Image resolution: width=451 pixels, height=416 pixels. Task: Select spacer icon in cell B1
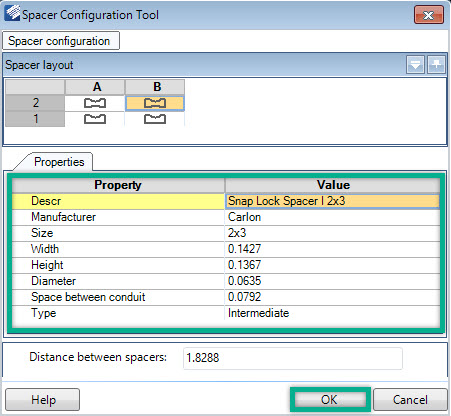[x=155, y=119]
